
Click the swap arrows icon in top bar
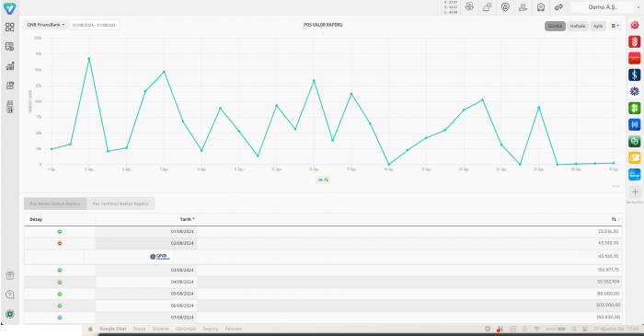coord(558,7)
